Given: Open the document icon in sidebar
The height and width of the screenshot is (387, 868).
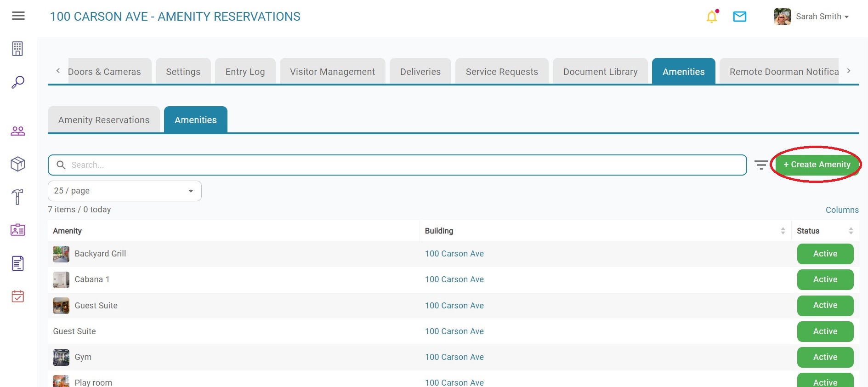Looking at the screenshot, I should pos(18,263).
